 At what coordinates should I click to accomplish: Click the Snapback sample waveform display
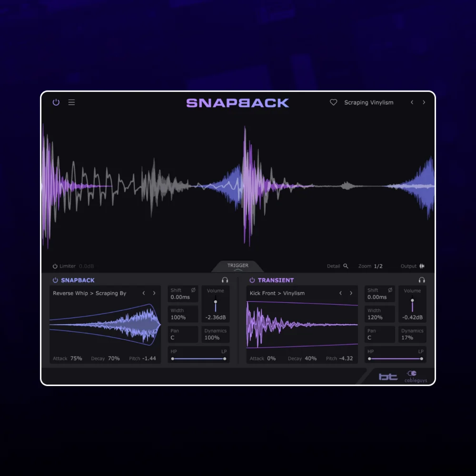[105, 325]
